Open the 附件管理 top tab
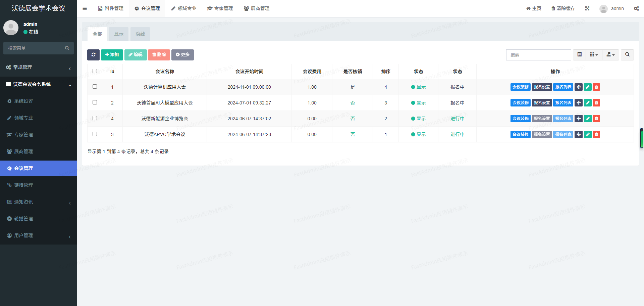The image size is (644, 306). coord(111,8)
